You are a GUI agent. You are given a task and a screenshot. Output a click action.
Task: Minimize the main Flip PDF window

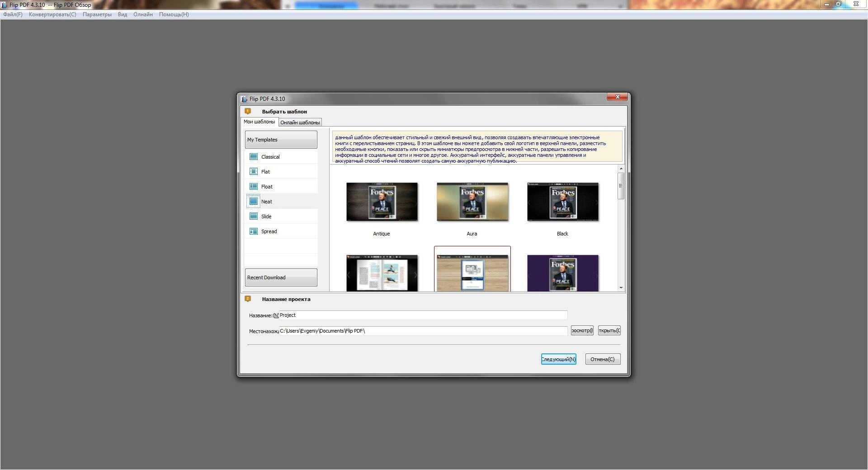click(x=826, y=4)
